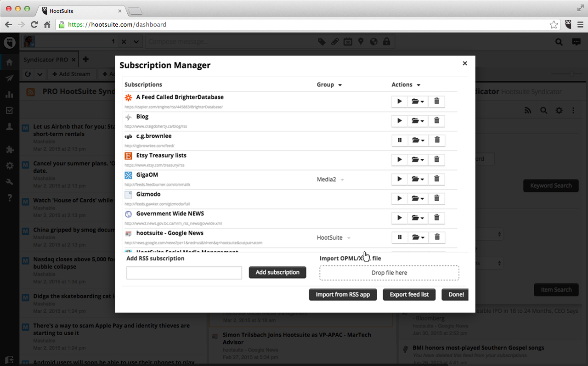Open Settings gear in sidebar
Viewport: 588px width, 366px height.
click(x=9, y=166)
